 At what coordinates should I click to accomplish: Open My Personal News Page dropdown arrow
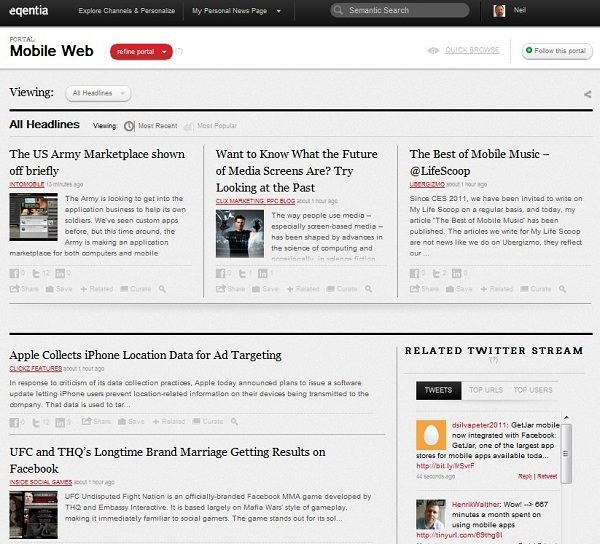[279, 11]
